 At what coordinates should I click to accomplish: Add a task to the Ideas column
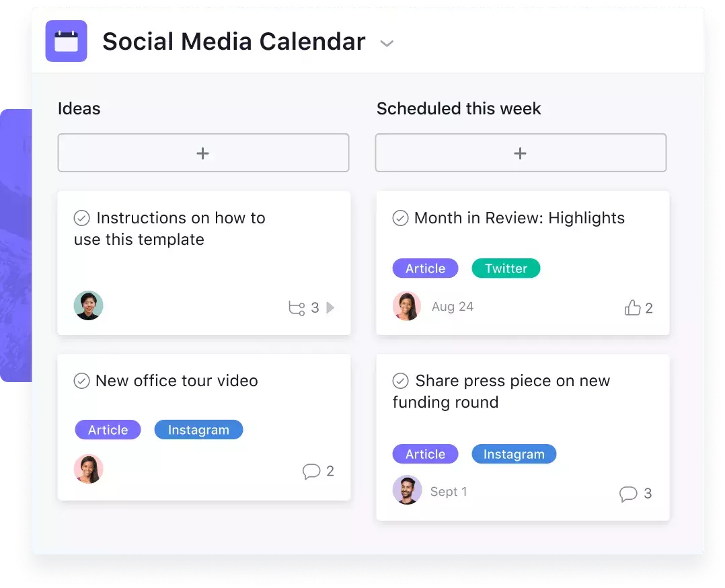coord(203,153)
